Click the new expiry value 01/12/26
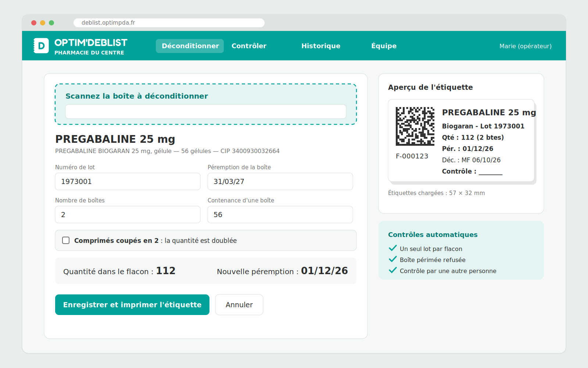588x368 pixels. point(325,271)
